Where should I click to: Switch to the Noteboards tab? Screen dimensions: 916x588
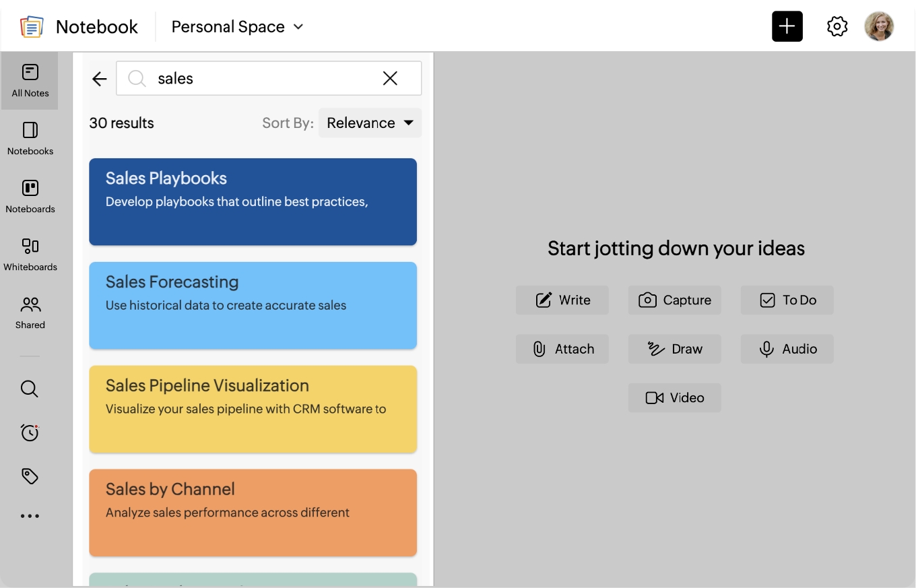(x=30, y=196)
